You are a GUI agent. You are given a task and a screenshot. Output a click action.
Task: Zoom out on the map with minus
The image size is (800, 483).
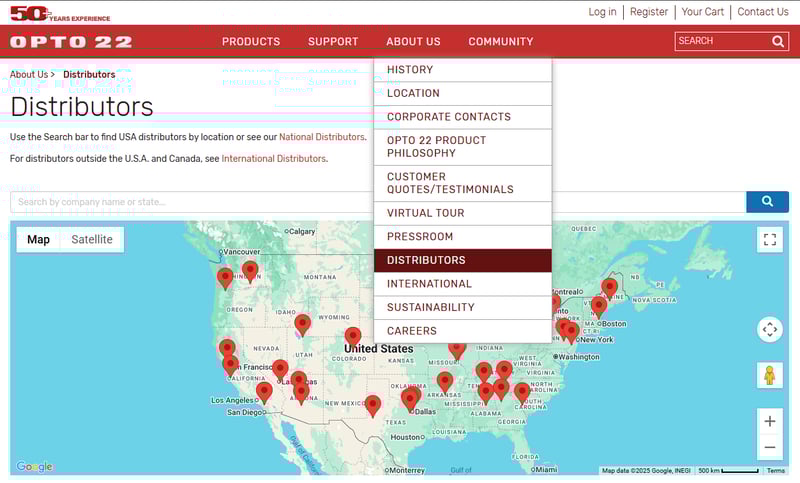click(769, 447)
